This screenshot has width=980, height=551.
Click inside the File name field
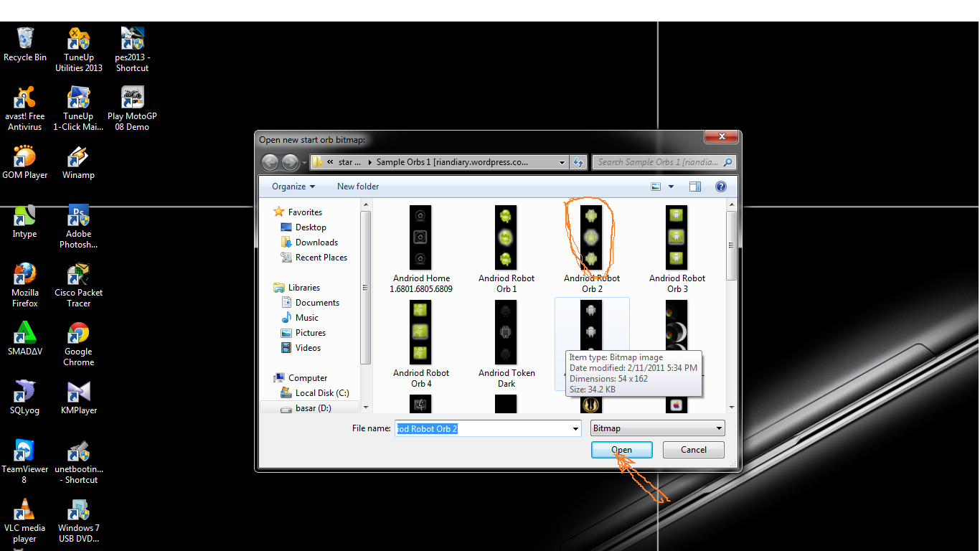[481, 428]
